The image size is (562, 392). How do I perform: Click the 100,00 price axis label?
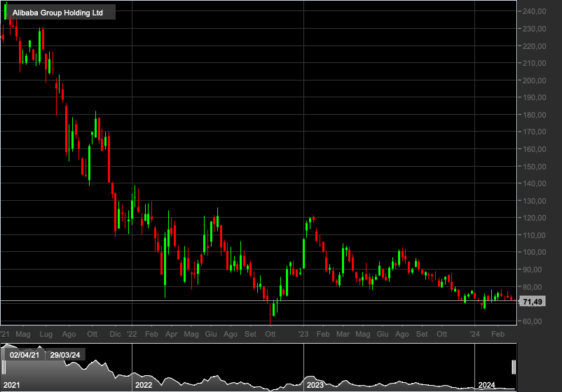[534, 252]
